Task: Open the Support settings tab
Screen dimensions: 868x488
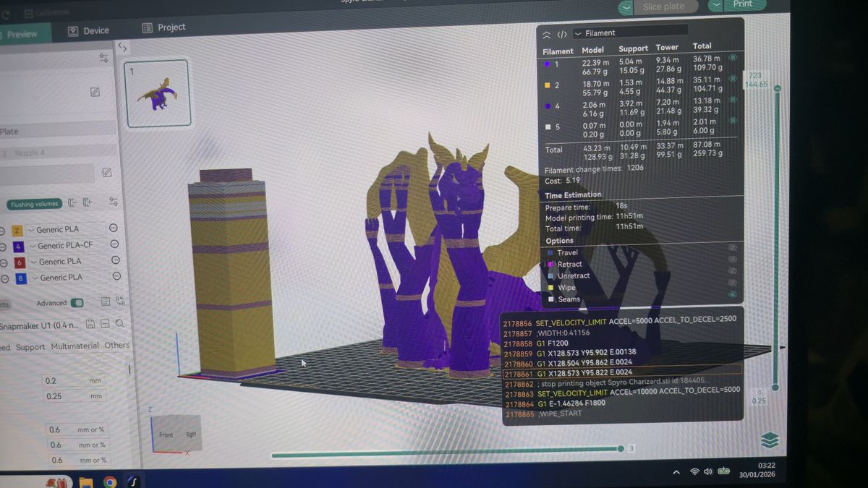Action: coord(30,347)
